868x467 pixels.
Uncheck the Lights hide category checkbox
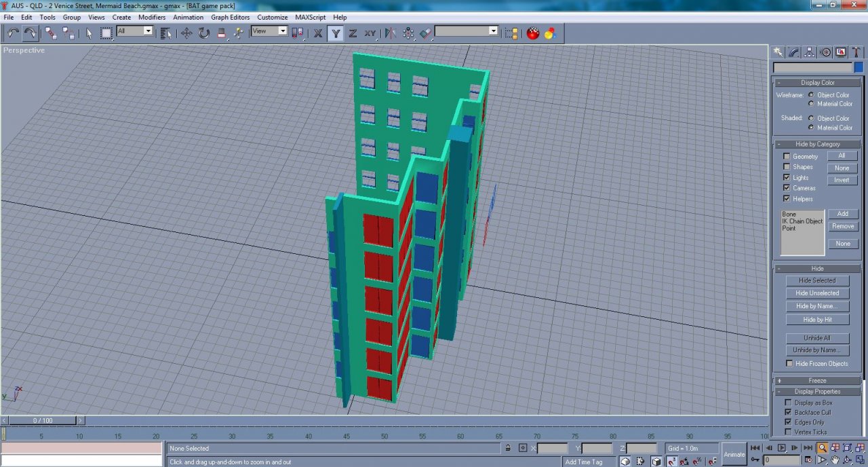pyautogui.click(x=787, y=177)
